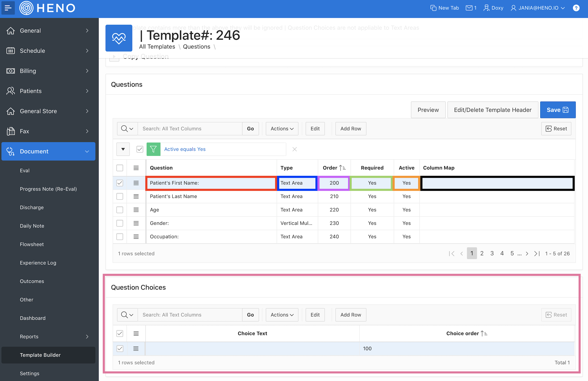Toggle the Active equals Yes filter checkbox
This screenshot has width=588, height=381.
pyautogui.click(x=140, y=149)
